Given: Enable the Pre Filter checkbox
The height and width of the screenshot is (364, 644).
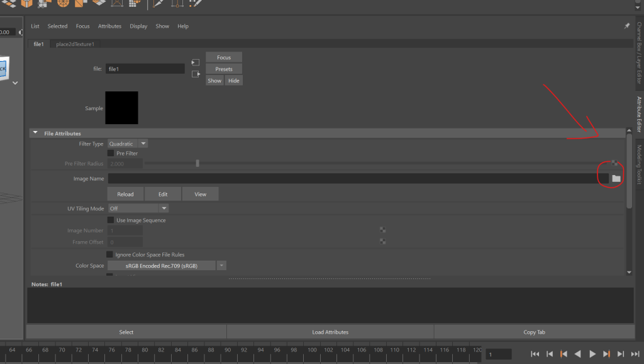Looking at the screenshot, I should [111, 153].
